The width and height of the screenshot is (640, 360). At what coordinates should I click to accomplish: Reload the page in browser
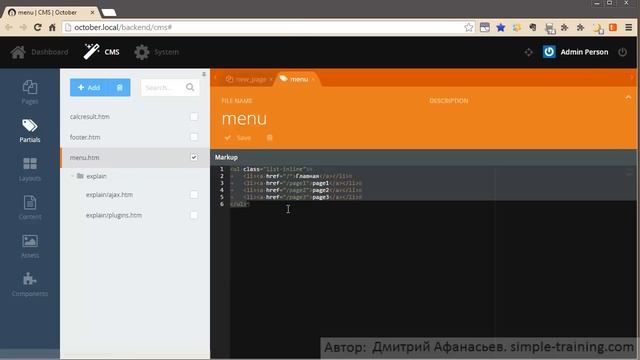(38, 27)
